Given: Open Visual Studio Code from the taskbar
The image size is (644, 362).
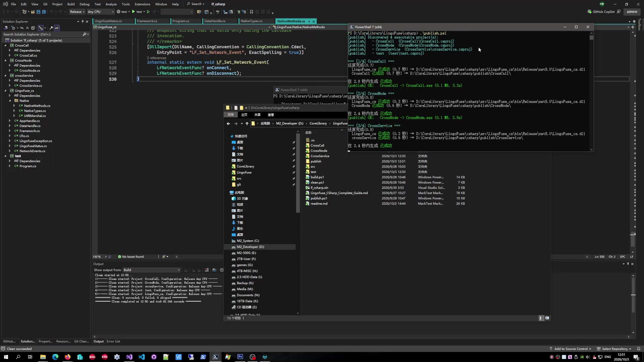Looking at the screenshot, I should point(142,357).
